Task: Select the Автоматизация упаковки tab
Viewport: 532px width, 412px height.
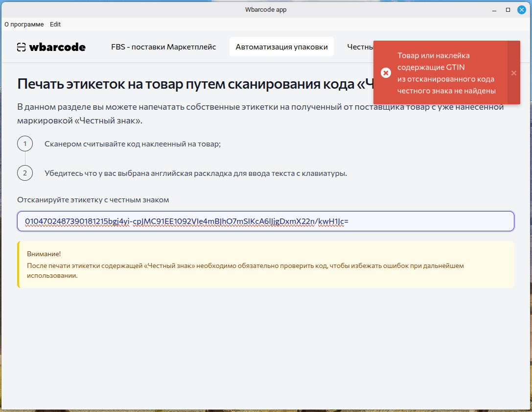Action: click(281, 47)
